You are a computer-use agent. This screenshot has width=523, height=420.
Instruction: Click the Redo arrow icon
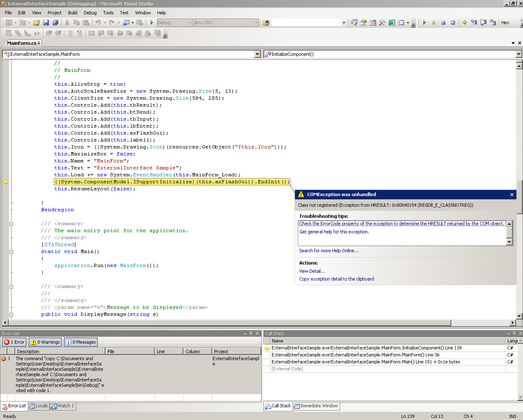pos(112,23)
